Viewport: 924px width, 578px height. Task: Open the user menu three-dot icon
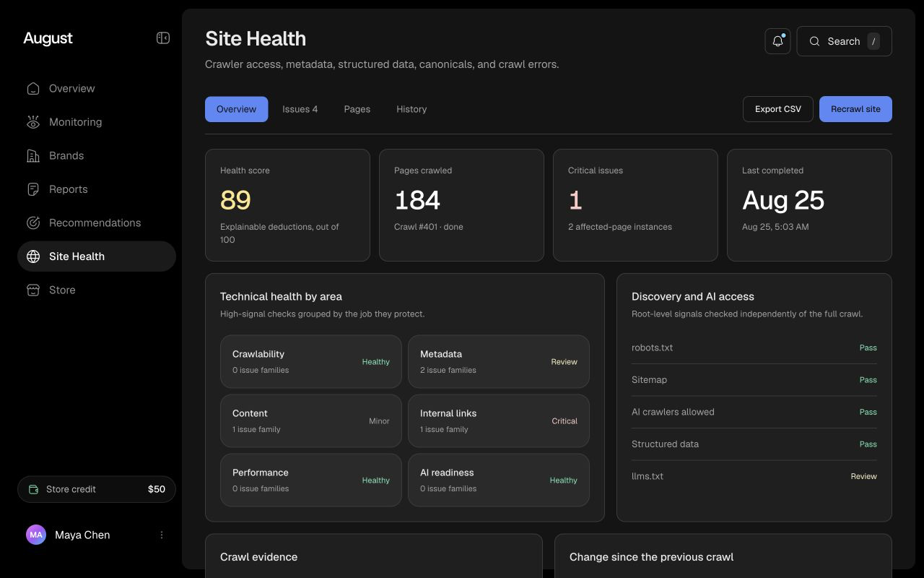tap(162, 535)
